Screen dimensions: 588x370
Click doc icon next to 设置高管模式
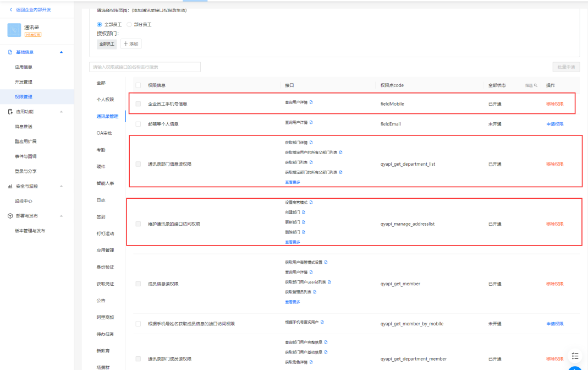tap(311, 203)
